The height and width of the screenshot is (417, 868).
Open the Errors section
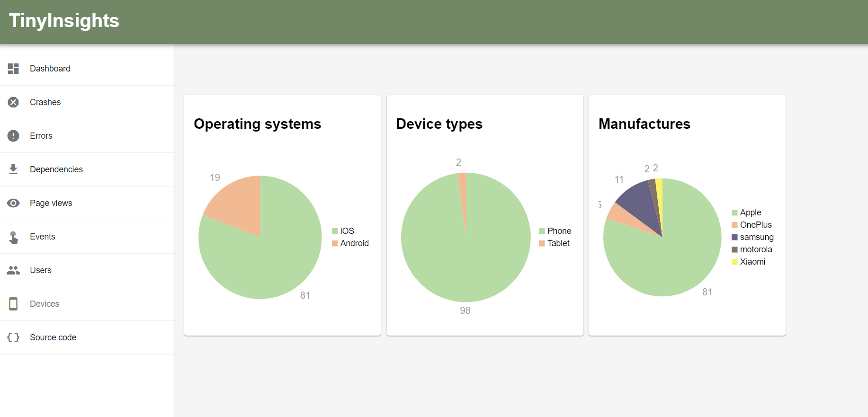click(x=87, y=136)
